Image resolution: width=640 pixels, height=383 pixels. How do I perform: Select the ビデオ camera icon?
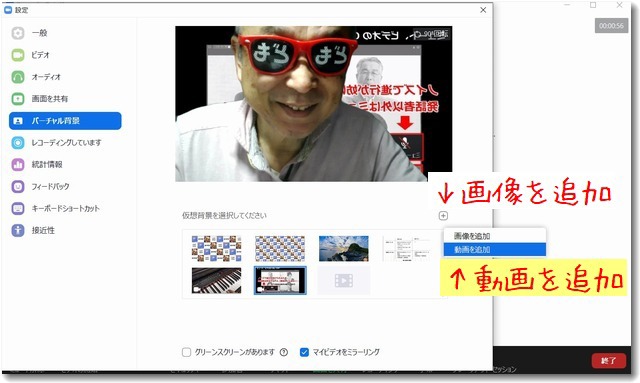18,55
